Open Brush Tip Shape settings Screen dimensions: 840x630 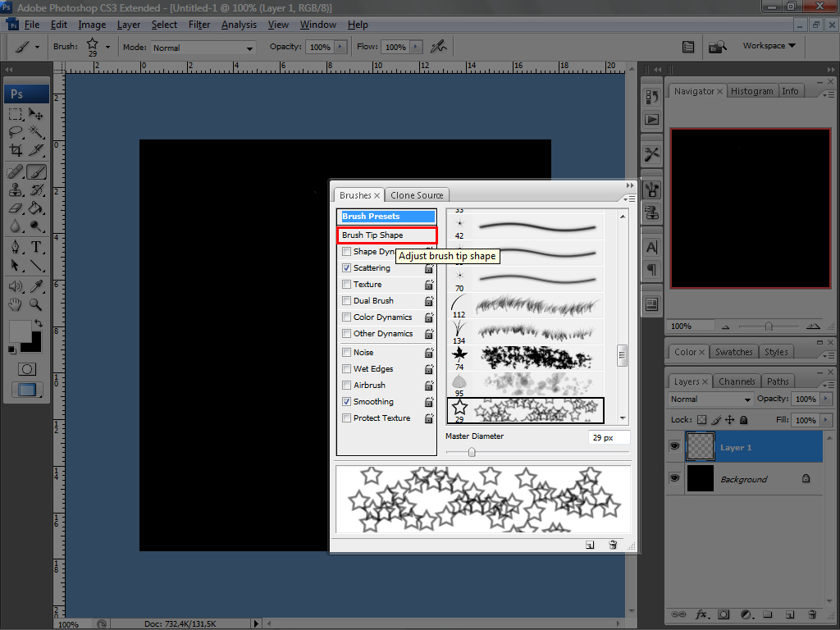(387, 235)
